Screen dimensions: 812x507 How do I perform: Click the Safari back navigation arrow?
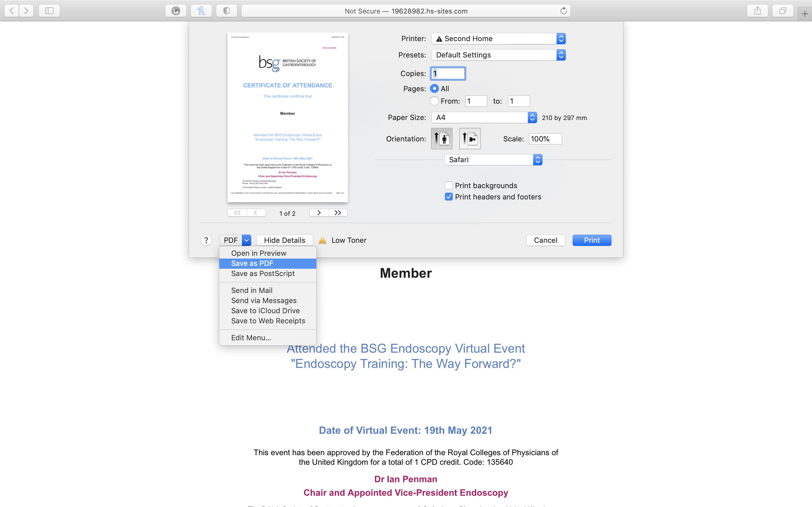[x=12, y=11]
